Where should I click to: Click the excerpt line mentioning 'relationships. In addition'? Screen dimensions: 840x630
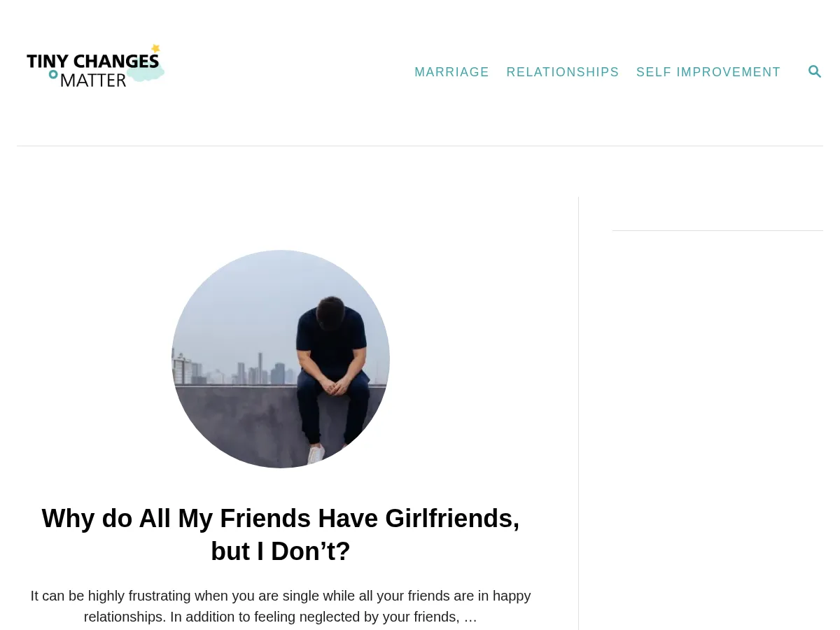click(281, 617)
